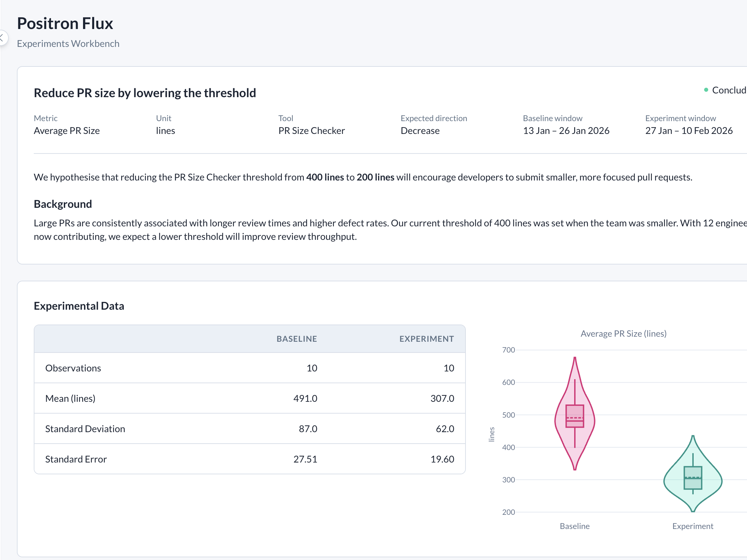Click the back chevron navigation button
The image size is (747, 560).
tap(3, 38)
